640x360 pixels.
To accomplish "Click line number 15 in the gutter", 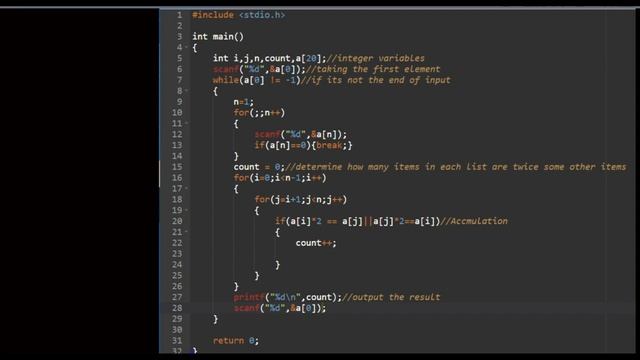I will 177,167.
